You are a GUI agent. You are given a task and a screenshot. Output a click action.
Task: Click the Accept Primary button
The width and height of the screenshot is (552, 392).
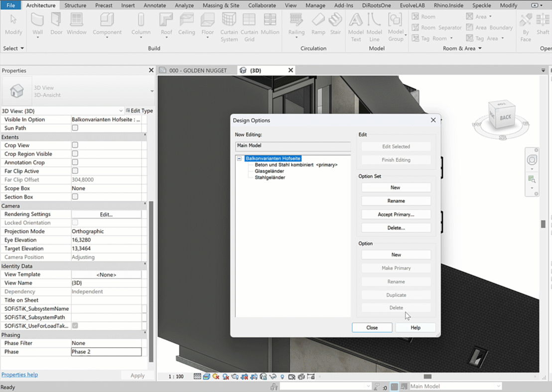(x=396, y=214)
